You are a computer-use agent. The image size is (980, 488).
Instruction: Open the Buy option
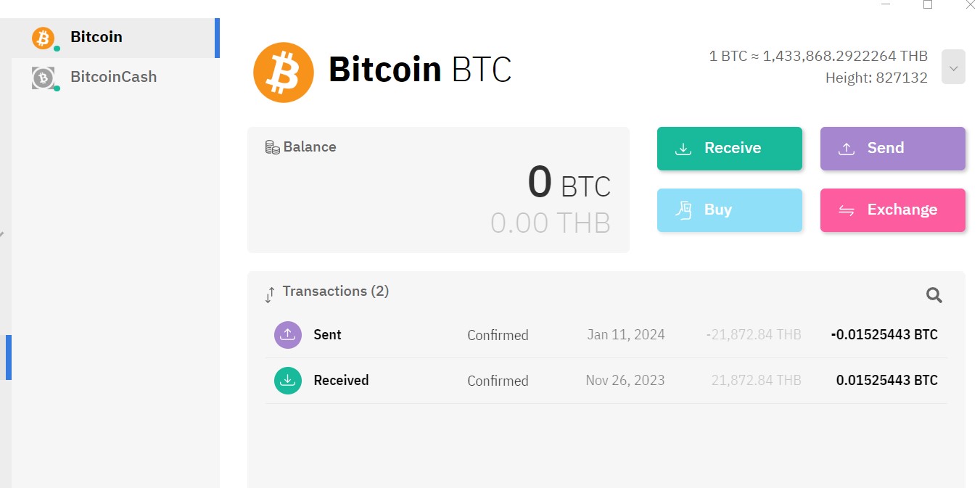(730, 210)
